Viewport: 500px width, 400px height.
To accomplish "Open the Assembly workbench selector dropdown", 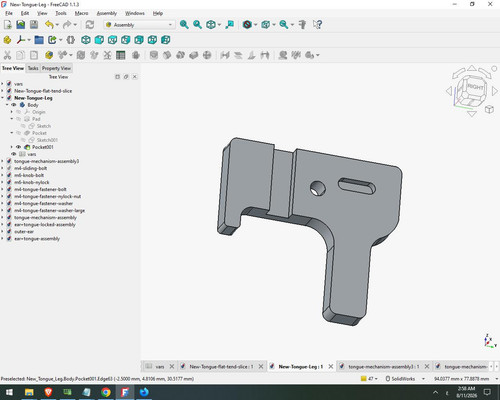I will click(139, 25).
